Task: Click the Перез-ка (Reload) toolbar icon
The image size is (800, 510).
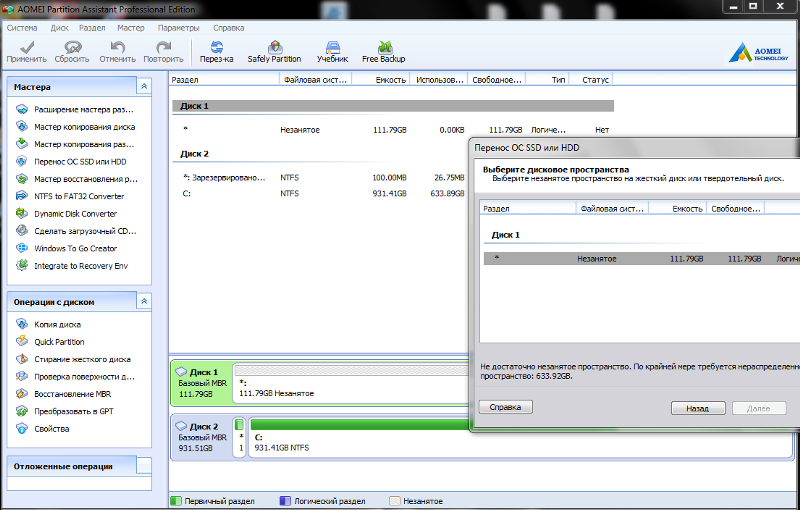Action: pos(216,52)
